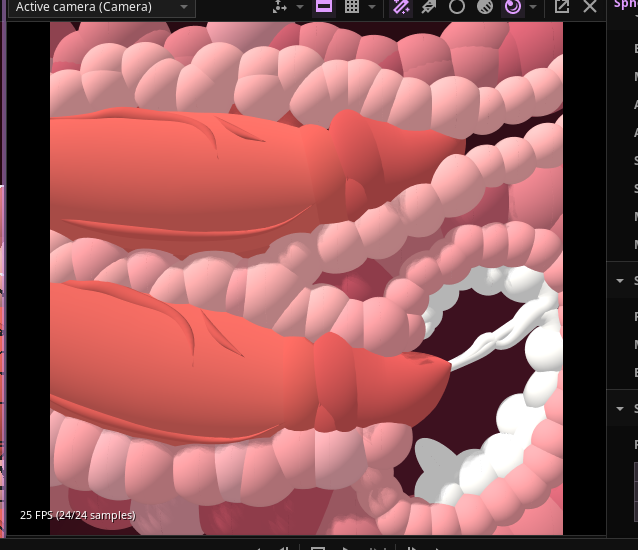Click the hollow circle shading icon
Screen dimensions: 638x550
pos(457,7)
